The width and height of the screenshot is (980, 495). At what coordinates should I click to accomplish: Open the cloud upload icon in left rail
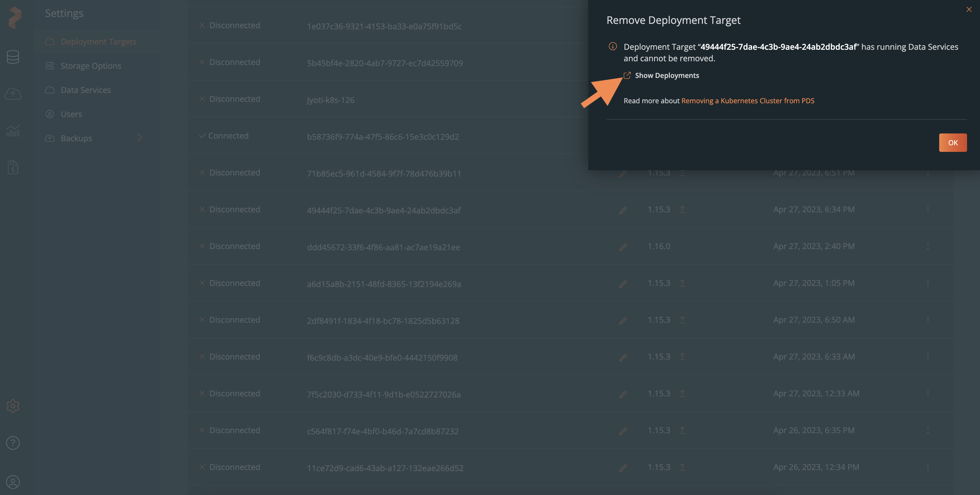tap(13, 94)
